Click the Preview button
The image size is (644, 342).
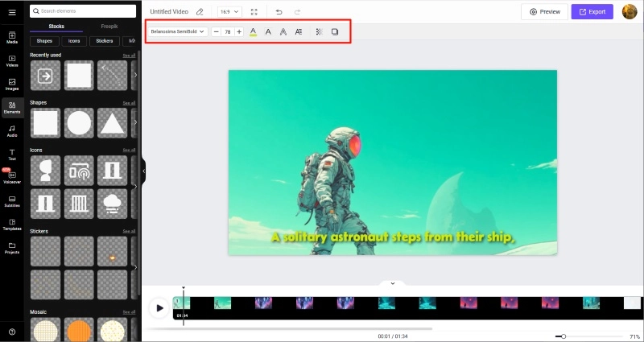(545, 12)
